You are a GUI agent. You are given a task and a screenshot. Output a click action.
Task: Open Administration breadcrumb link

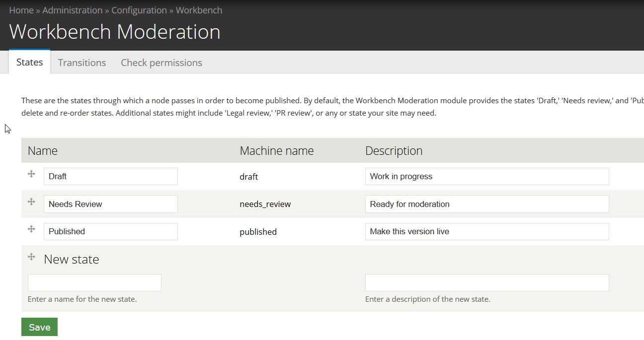point(73,10)
